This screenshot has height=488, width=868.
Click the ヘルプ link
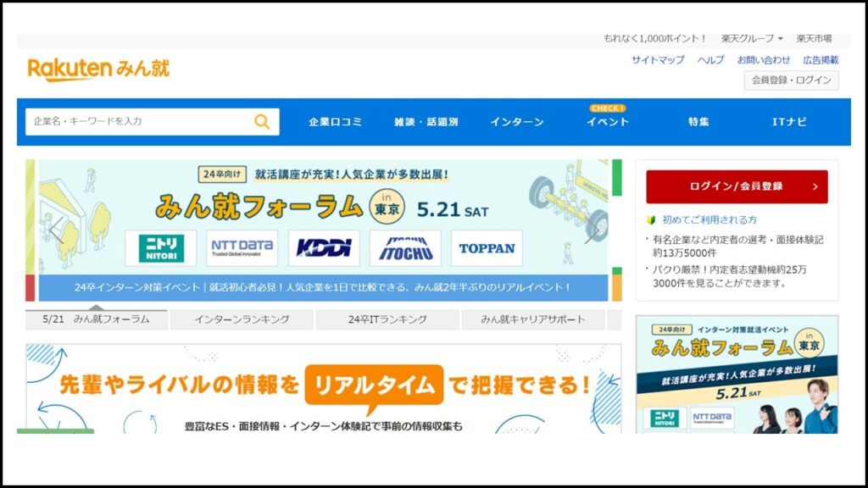(710, 60)
